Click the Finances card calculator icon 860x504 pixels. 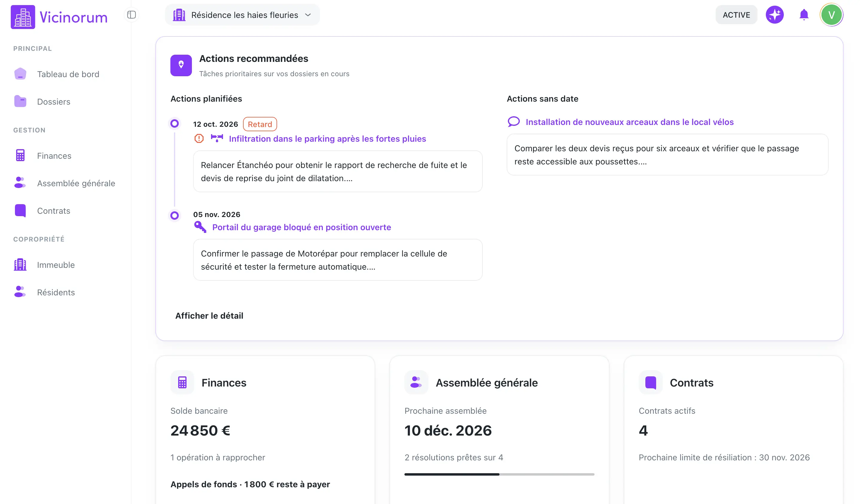click(182, 383)
